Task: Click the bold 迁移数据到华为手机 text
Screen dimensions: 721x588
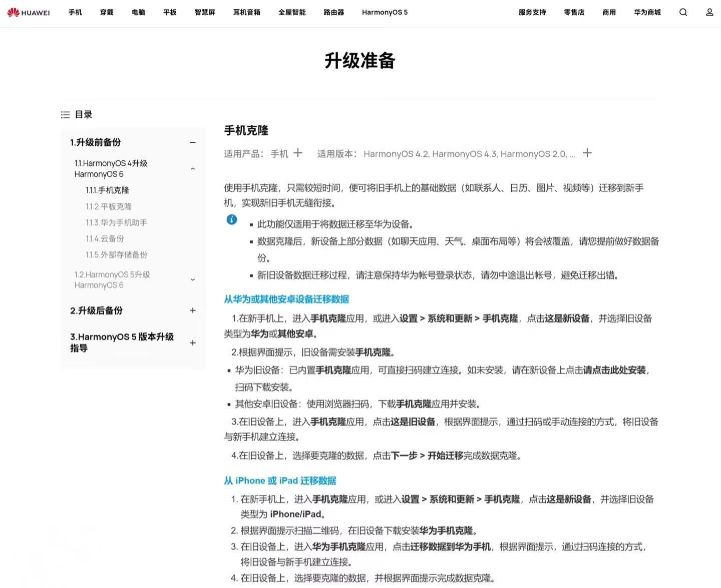Action: point(451,547)
